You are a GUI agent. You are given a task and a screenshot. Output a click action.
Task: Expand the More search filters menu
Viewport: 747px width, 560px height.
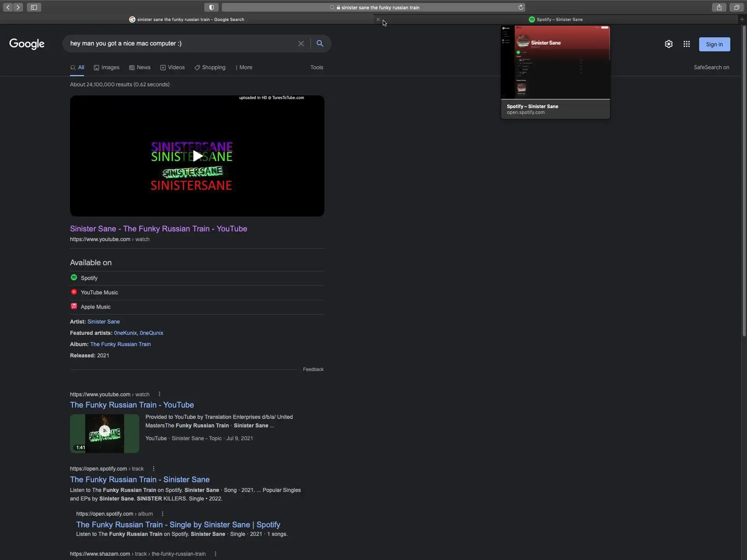(244, 67)
